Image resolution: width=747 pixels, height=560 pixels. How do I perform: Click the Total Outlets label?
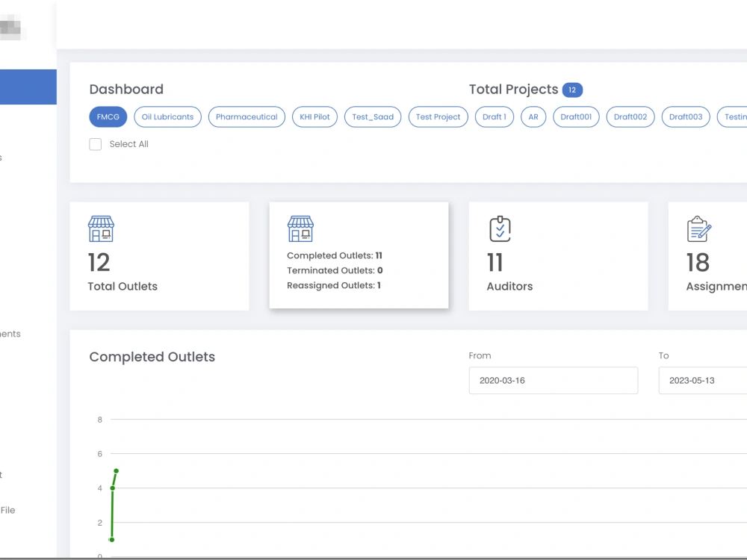pos(123,286)
